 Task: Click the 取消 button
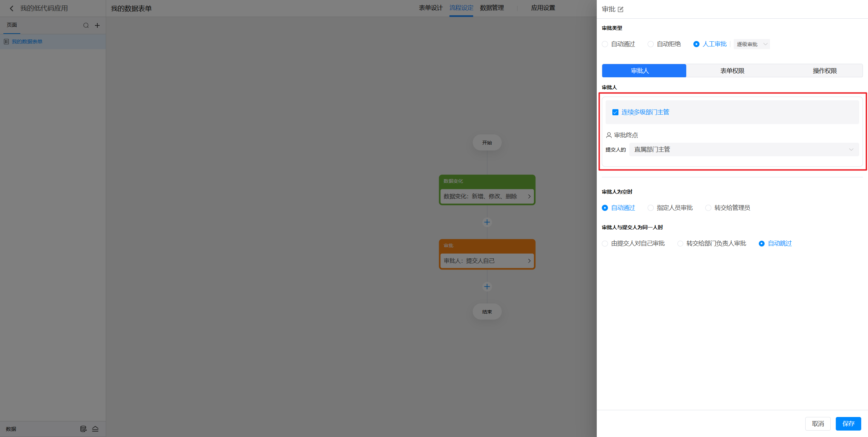coord(817,423)
